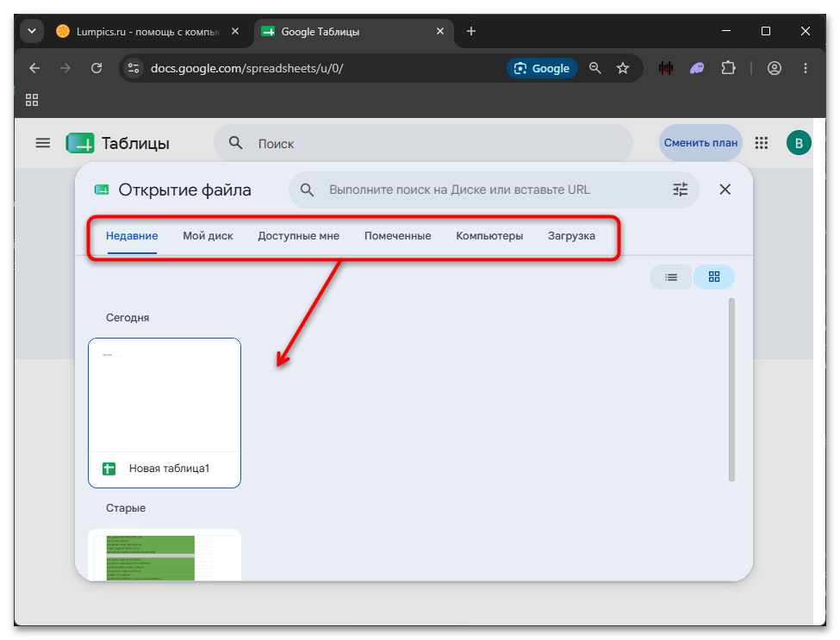
Task: Open Chrome three-dot menu
Action: click(x=806, y=68)
